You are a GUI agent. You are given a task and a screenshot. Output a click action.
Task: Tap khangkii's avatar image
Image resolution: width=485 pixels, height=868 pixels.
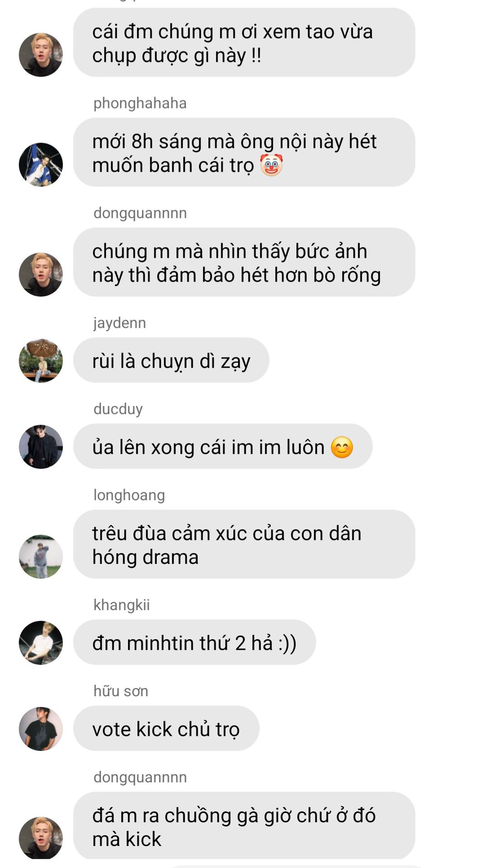point(41,642)
